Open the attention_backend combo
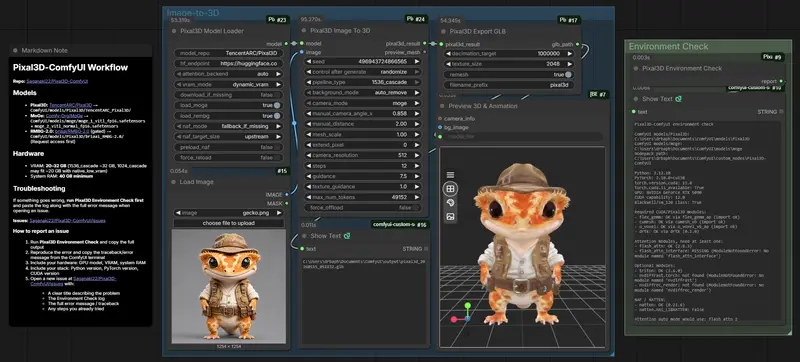The width and height of the screenshot is (800, 362). click(x=229, y=74)
